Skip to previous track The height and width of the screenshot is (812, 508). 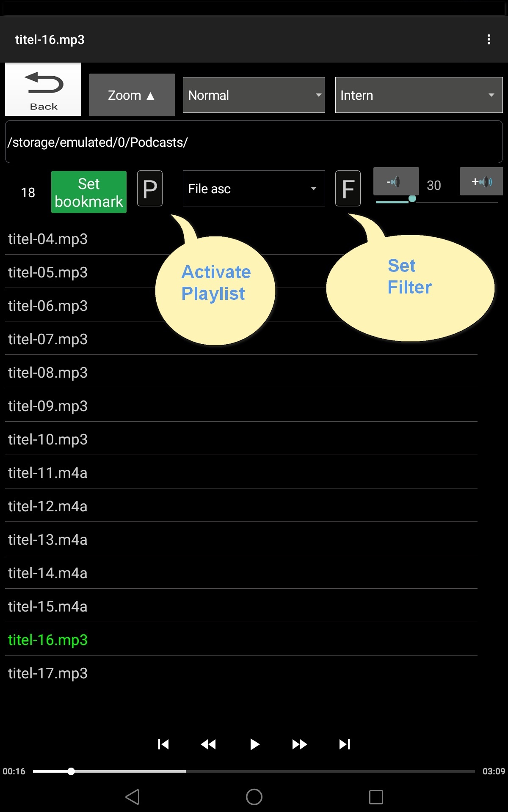[163, 744]
